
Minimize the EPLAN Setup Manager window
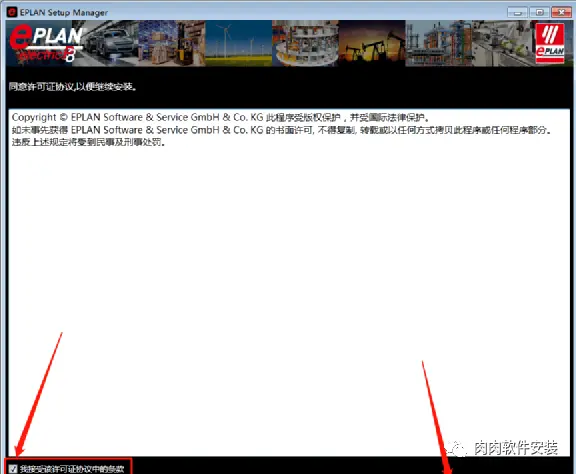[x=517, y=12]
